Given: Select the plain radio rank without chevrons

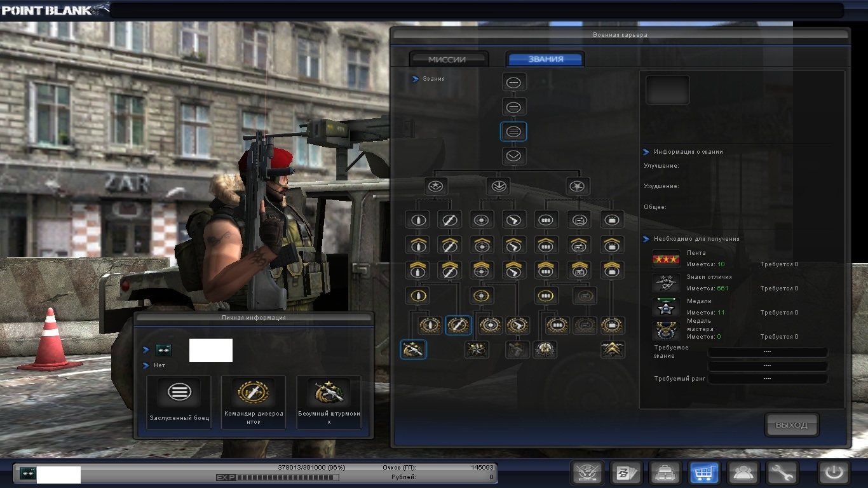Looking at the screenshot, I should pyautogui.click(x=579, y=220).
